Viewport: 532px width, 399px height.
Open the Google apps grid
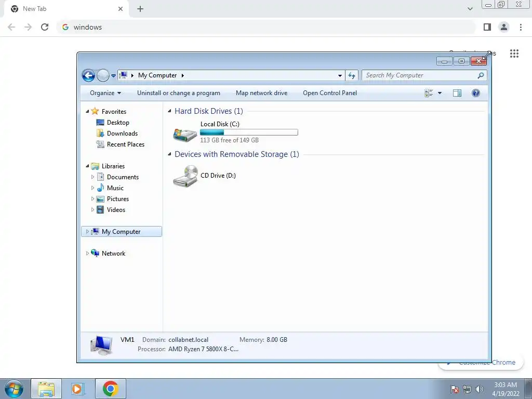(x=514, y=54)
